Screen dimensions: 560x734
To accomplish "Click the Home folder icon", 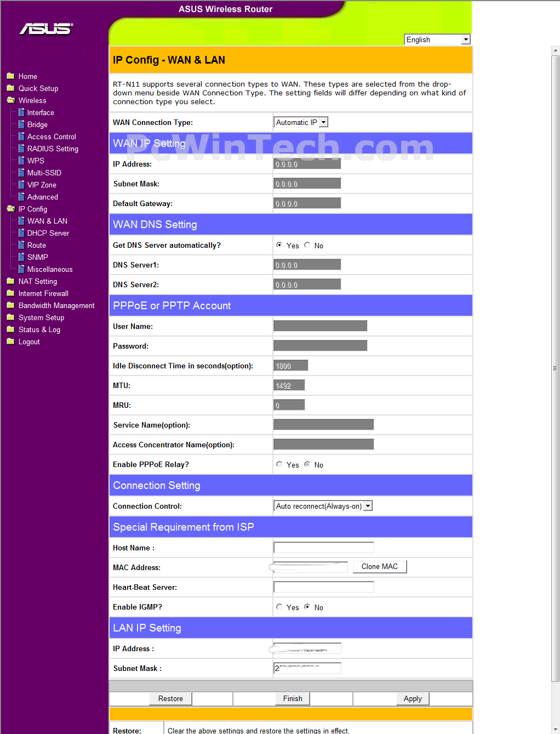I will tap(10, 76).
